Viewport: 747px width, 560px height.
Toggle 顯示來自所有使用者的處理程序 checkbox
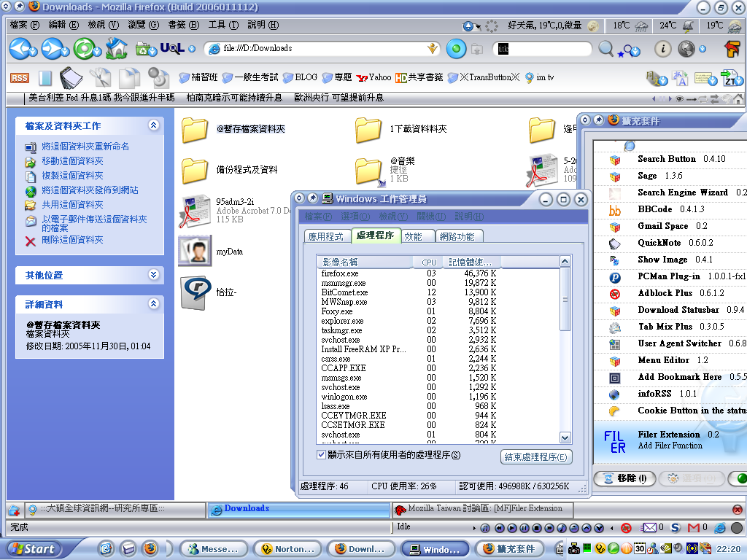click(322, 455)
